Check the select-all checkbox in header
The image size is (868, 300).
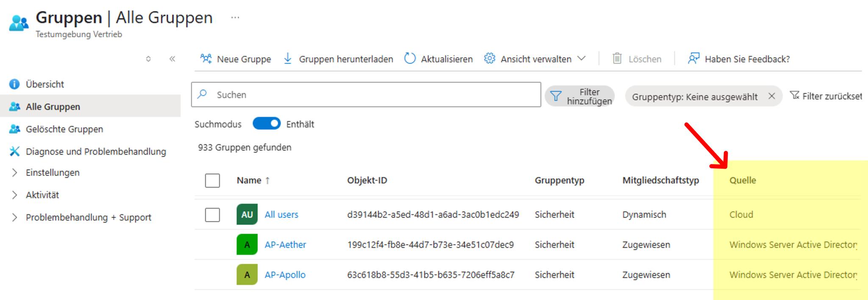coord(212,181)
